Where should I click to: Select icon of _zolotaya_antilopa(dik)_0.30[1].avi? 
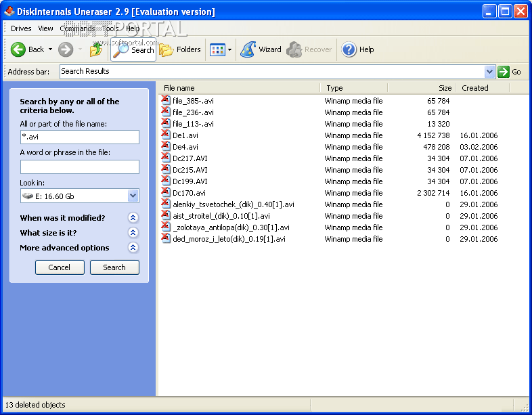pyautogui.click(x=166, y=227)
